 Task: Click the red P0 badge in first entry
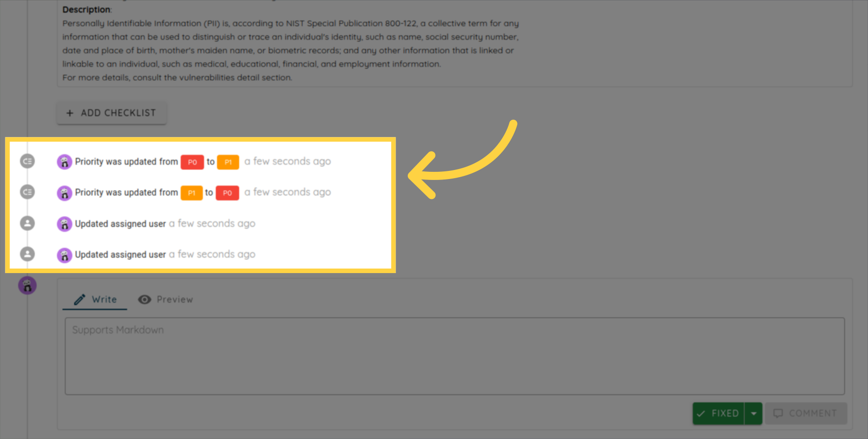click(192, 162)
